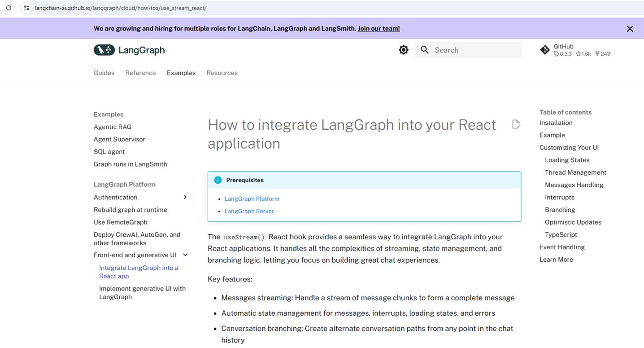This screenshot has width=644, height=348.
Task: Open Graph runs in LangSmith
Action: pyautogui.click(x=130, y=164)
